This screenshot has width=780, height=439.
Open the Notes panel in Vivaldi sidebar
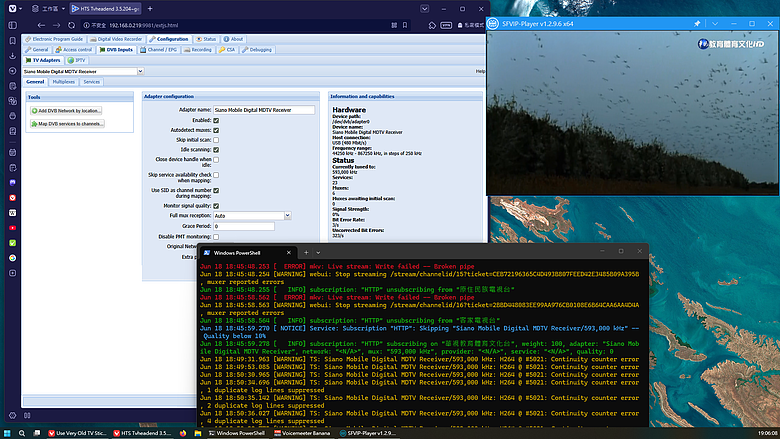click(12, 86)
